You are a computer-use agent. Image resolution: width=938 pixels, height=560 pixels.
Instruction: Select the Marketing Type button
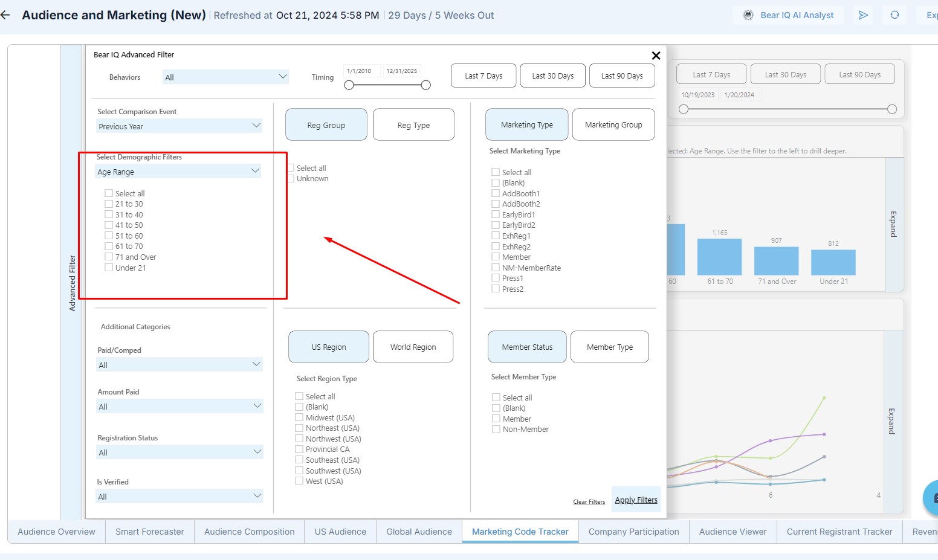pos(527,124)
